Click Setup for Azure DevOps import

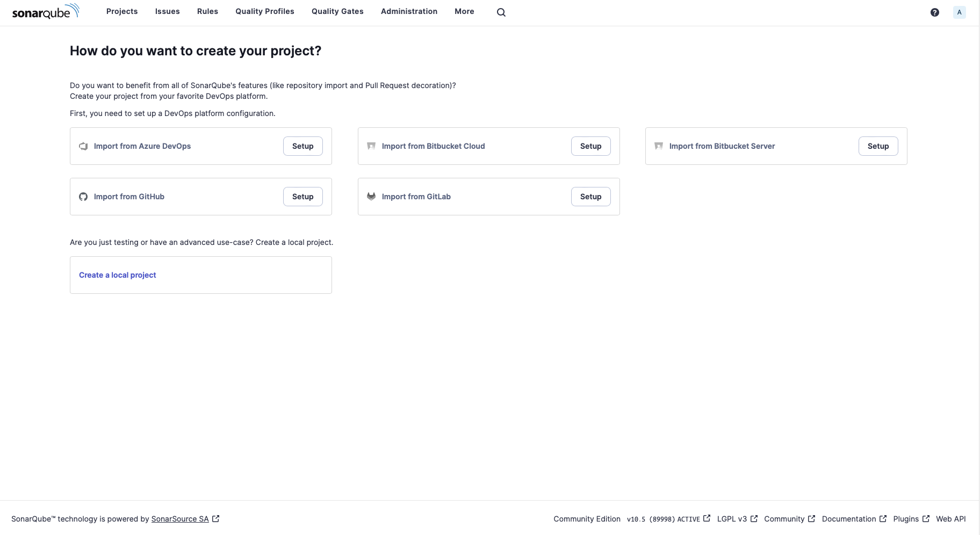[x=303, y=146]
